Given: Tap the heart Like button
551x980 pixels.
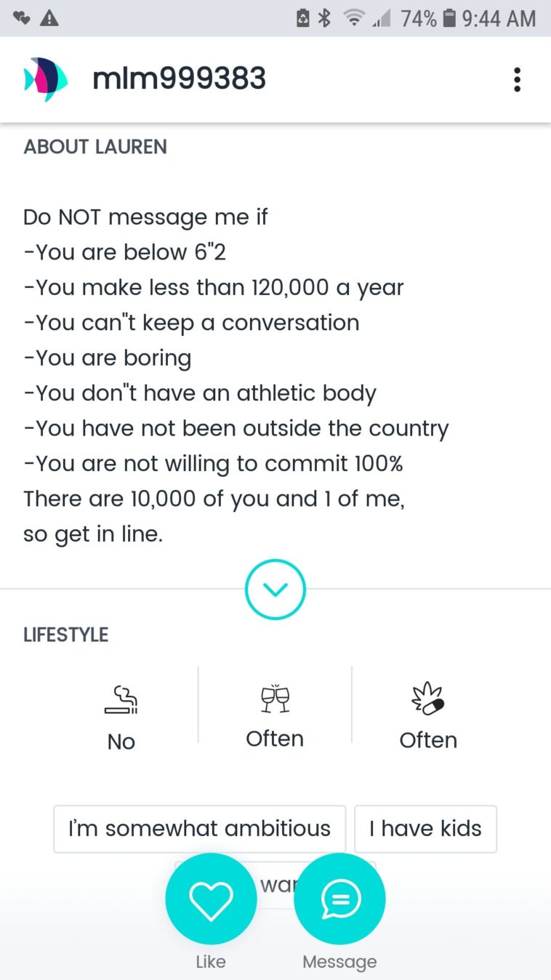Looking at the screenshot, I should [211, 899].
